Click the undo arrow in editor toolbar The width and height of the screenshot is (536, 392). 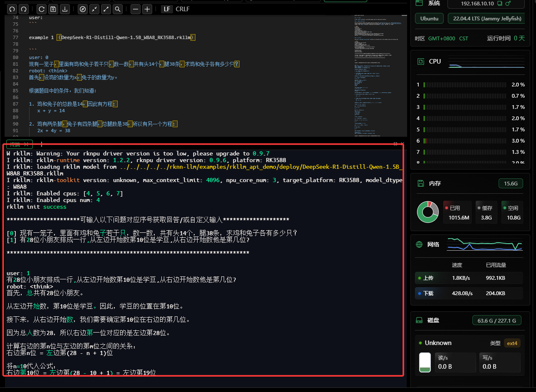[x=12, y=9]
